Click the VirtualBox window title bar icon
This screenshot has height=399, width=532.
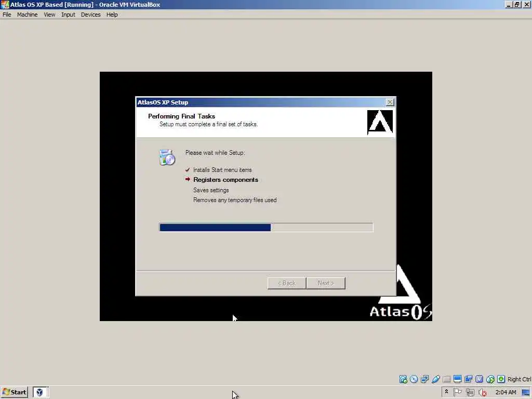click(5, 4)
